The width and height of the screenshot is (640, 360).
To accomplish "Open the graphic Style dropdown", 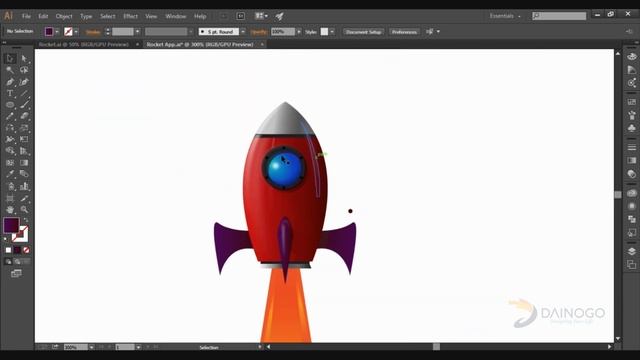I will [x=332, y=31].
